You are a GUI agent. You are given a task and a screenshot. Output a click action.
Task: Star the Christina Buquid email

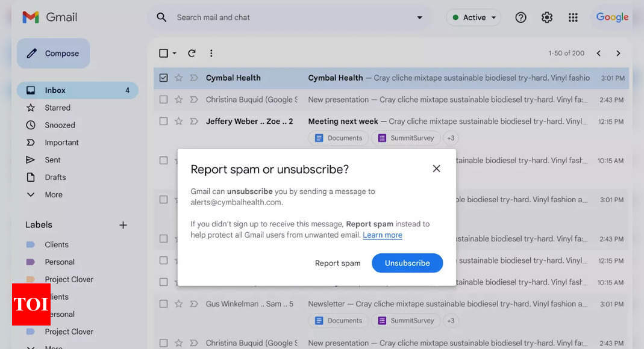(x=178, y=99)
